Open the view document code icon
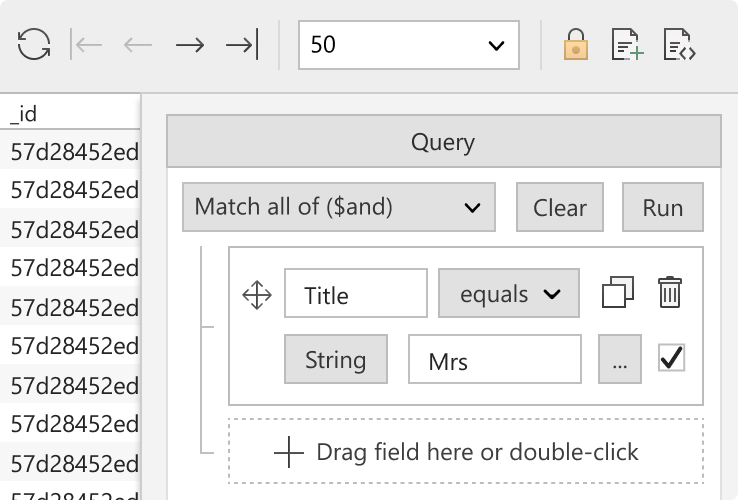This screenshot has height=500, width=738. (x=679, y=44)
